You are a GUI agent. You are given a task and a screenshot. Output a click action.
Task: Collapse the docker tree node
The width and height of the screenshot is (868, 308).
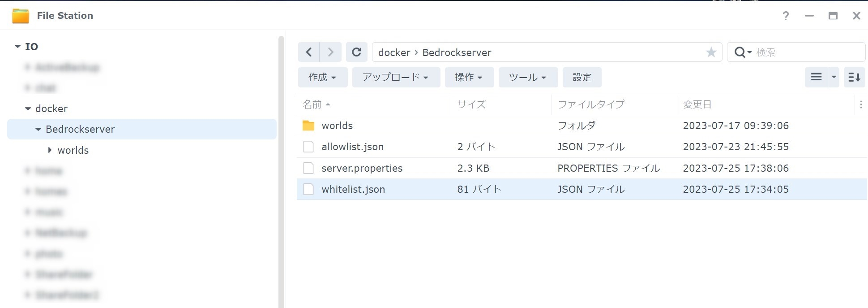[28, 108]
